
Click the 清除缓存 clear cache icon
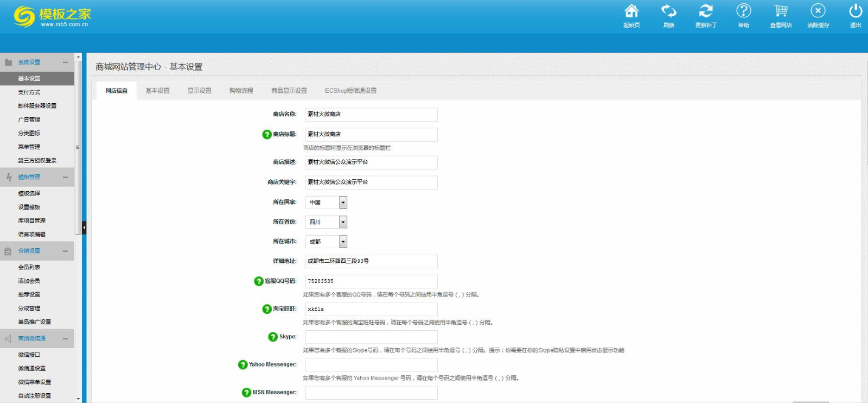(x=818, y=11)
